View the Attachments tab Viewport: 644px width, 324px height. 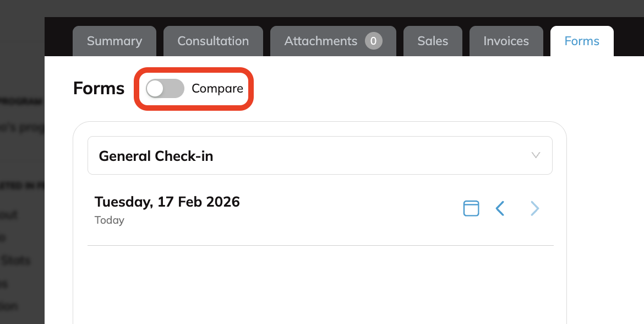click(x=320, y=41)
